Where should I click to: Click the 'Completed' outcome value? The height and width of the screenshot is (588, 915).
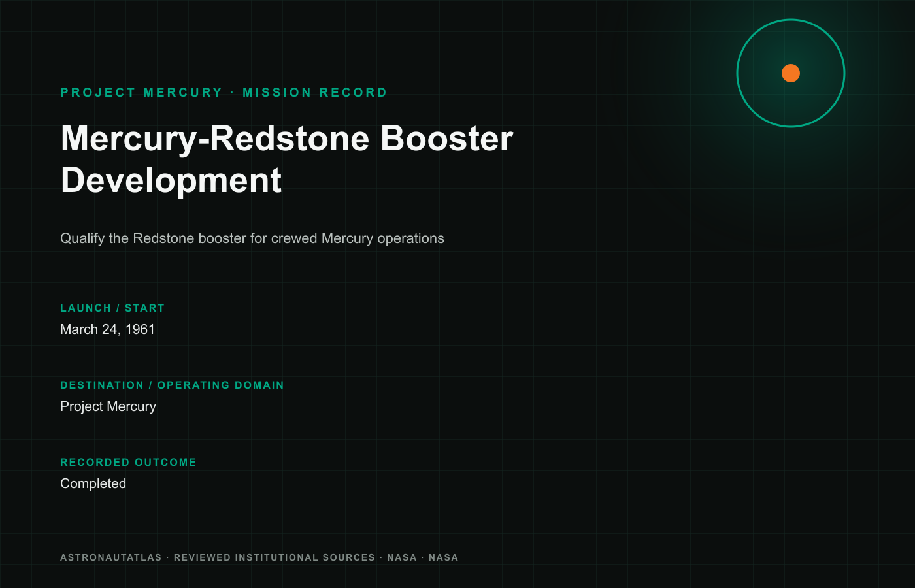click(x=93, y=483)
